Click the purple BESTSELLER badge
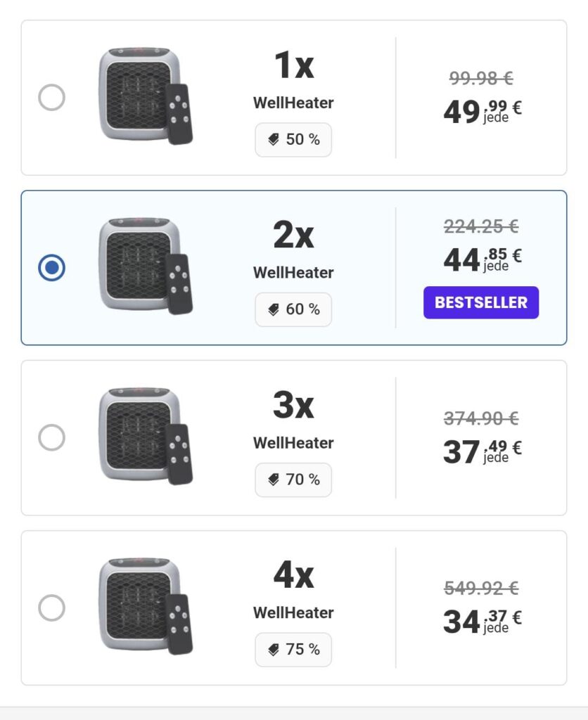 481,302
